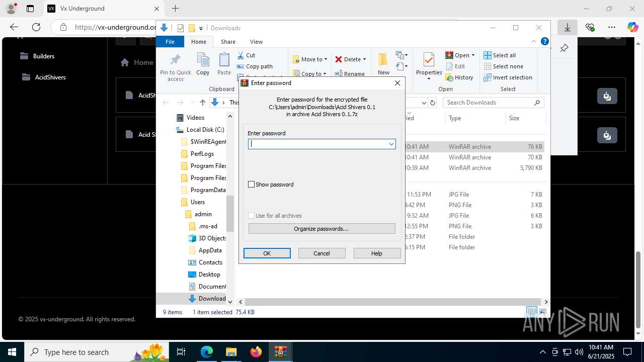
Task: Download the second Acid Shivers file on webpage
Action: (x=607, y=135)
